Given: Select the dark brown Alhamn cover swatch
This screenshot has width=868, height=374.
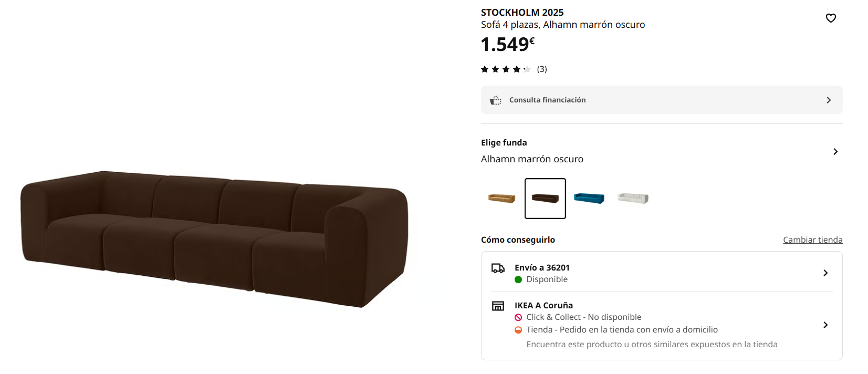Looking at the screenshot, I should click(545, 199).
